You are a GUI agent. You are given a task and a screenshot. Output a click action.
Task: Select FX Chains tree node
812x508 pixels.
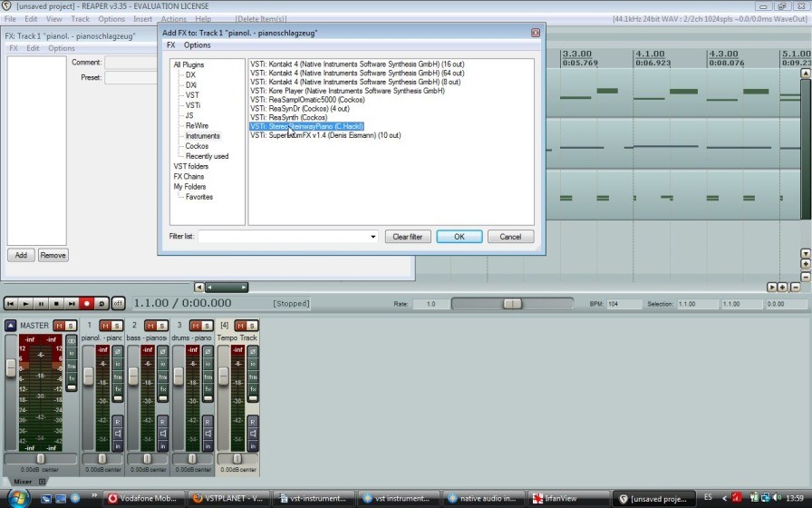[188, 176]
